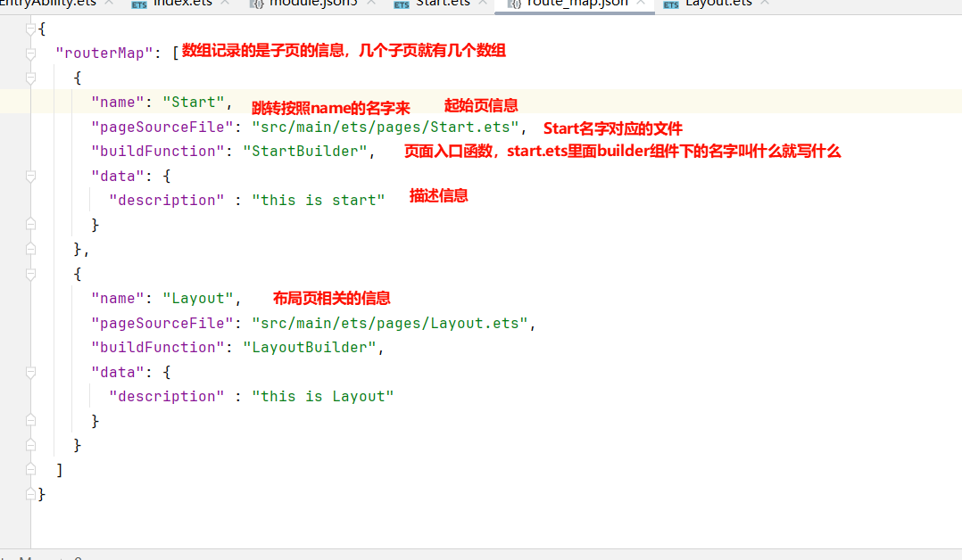
Task: Click the "buildFunction" key in the Start entry
Action: click(x=158, y=152)
